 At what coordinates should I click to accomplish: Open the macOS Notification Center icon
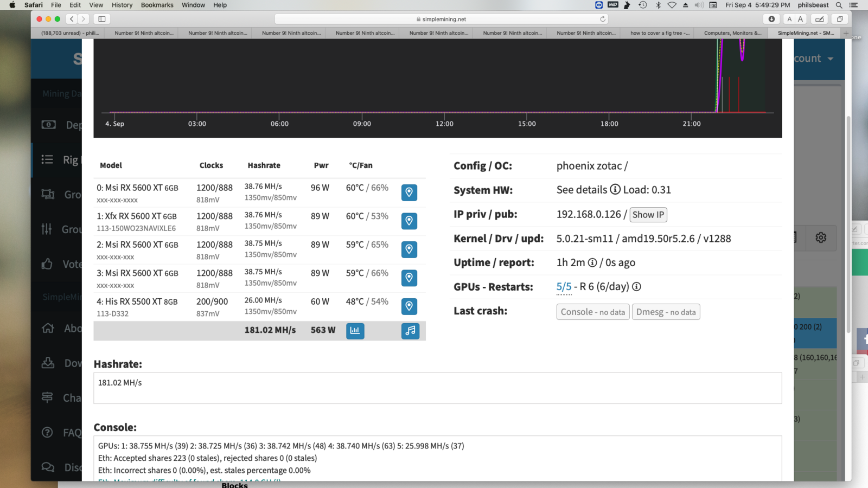point(853,5)
